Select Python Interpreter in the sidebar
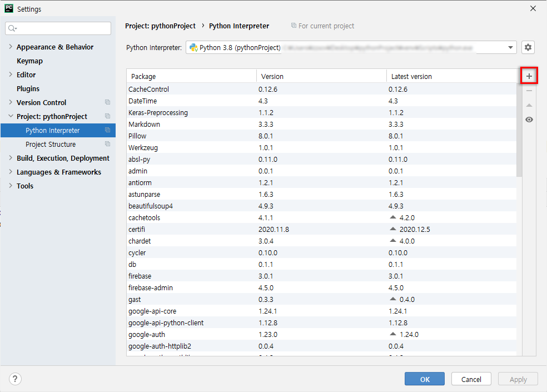547x392 pixels. pos(58,130)
